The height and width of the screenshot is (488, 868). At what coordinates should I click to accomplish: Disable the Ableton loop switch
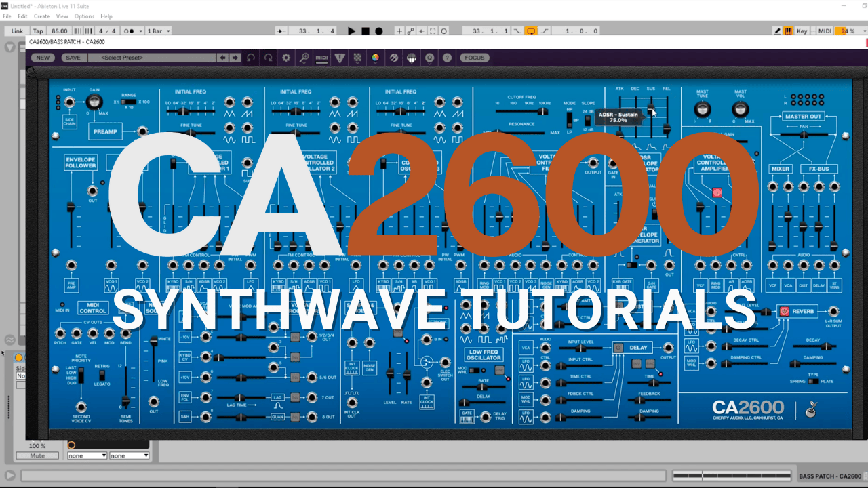531,31
